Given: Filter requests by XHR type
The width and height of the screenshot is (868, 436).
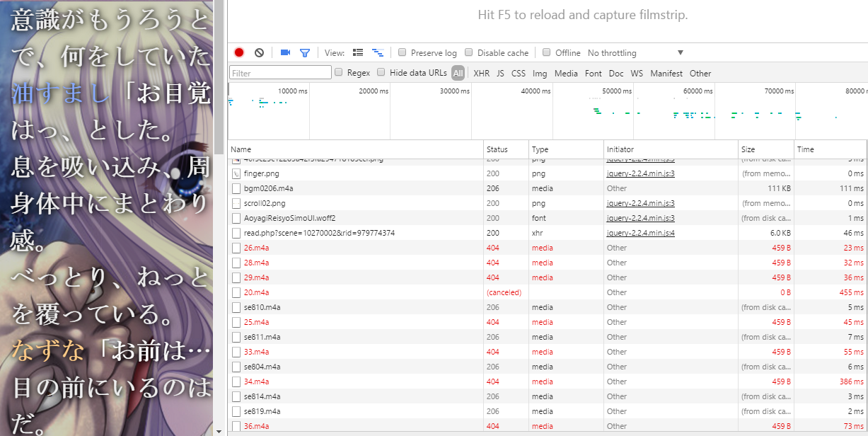Looking at the screenshot, I should point(481,73).
